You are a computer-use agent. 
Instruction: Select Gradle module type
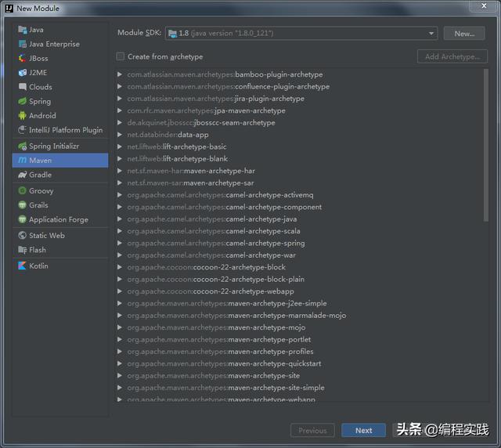60,175
